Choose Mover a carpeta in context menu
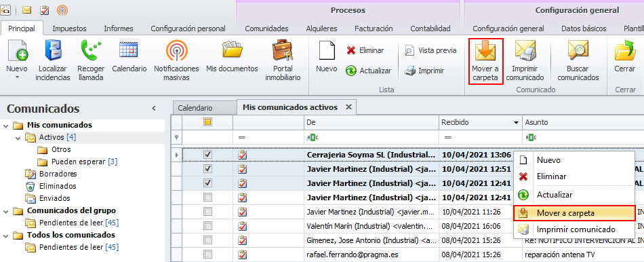This screenshot has height=262, width=644. pyautogui.click(x=575, y=212)
